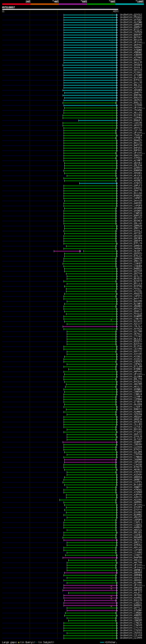Click hit label UniRef100_A1USH1
This screenshot has height=644, width=146.
point(131,500)
